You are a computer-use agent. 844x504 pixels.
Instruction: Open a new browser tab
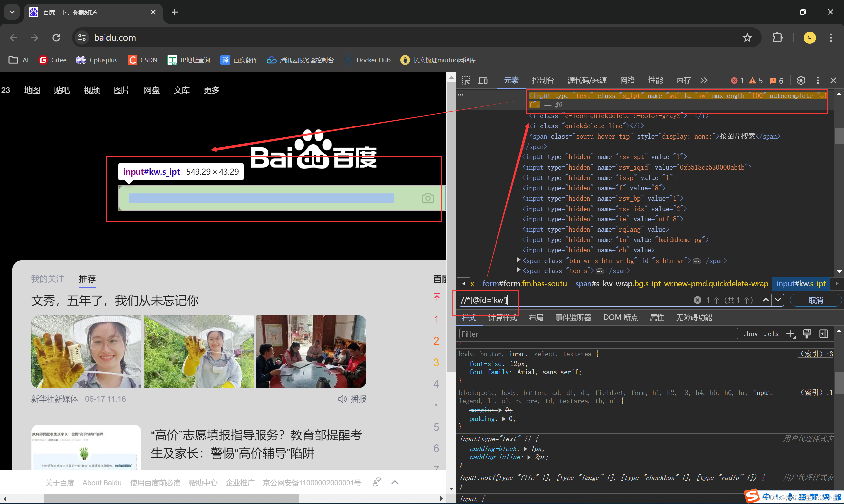tap(175, 12)
